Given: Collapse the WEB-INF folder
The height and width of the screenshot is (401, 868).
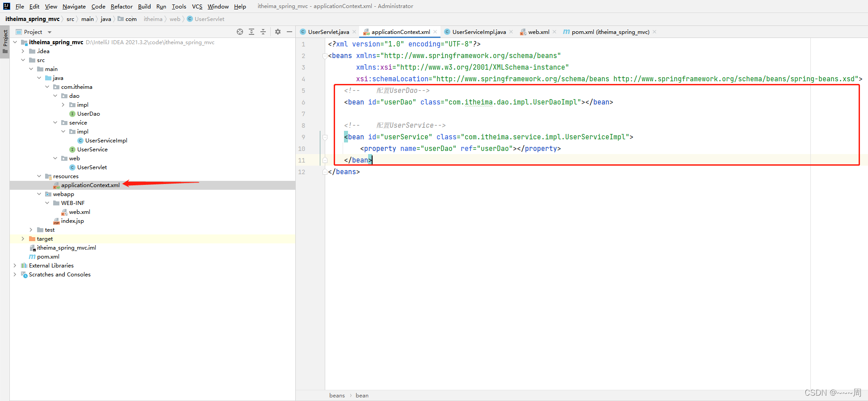Looking at the screenshot, I should pyautogui.click(x=47, y=203).
